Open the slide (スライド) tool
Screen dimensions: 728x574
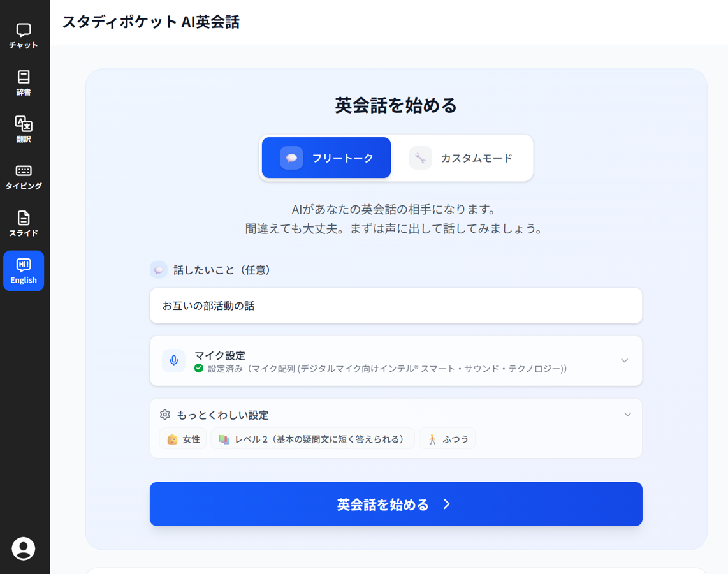coord(24,224)
